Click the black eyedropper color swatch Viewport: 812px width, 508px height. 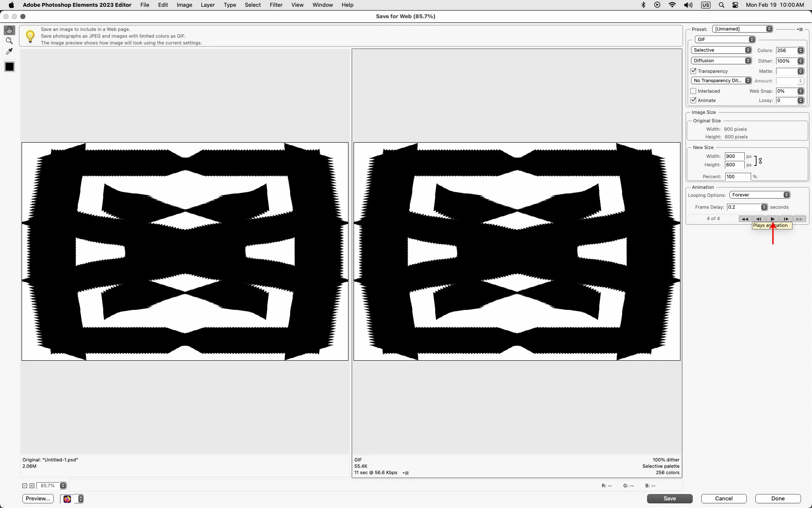(x=9, y=67)
